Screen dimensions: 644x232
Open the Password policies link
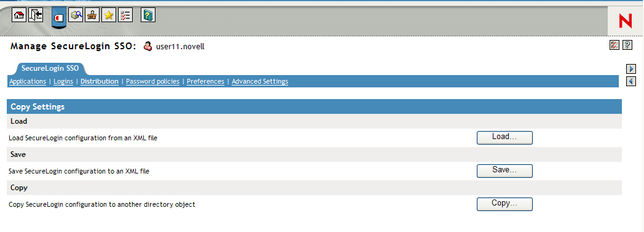coord(153,81)
